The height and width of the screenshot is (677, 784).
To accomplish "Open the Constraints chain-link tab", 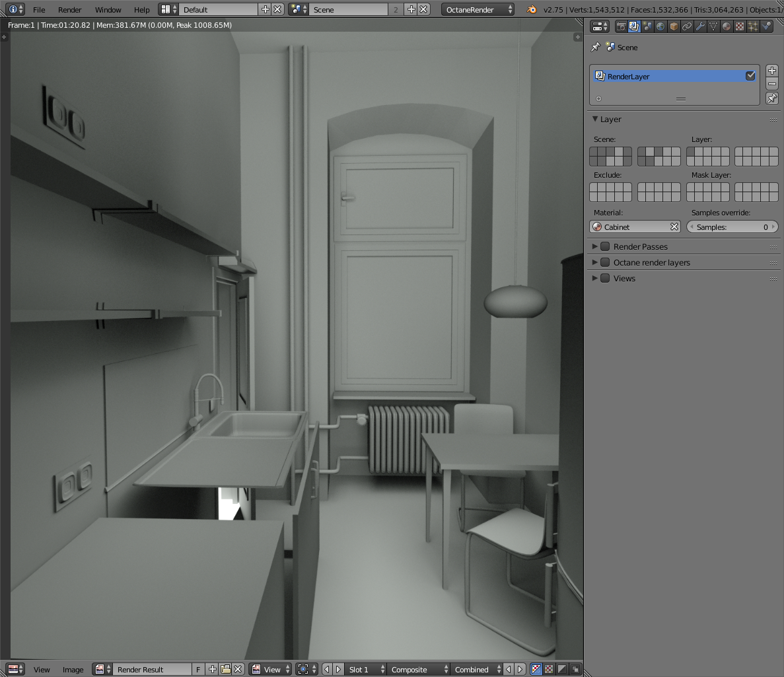I will click(687, 26).
